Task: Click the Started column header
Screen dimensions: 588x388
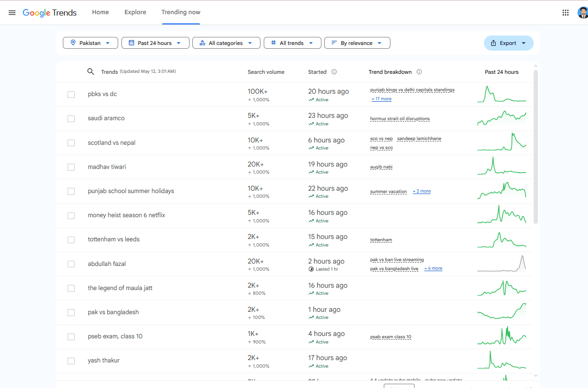Action: coord(317,72)
